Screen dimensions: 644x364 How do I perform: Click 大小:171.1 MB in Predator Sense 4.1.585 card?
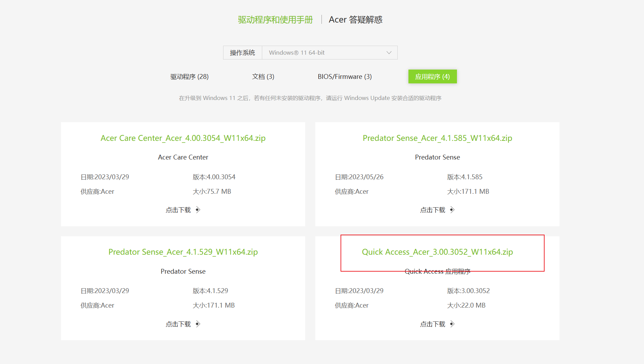(468, 191)
